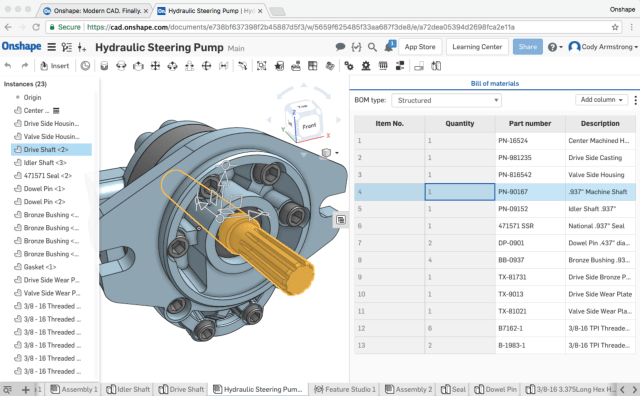
Task: Click the clock icon beside Insert
Action: [x=85, y=66]
